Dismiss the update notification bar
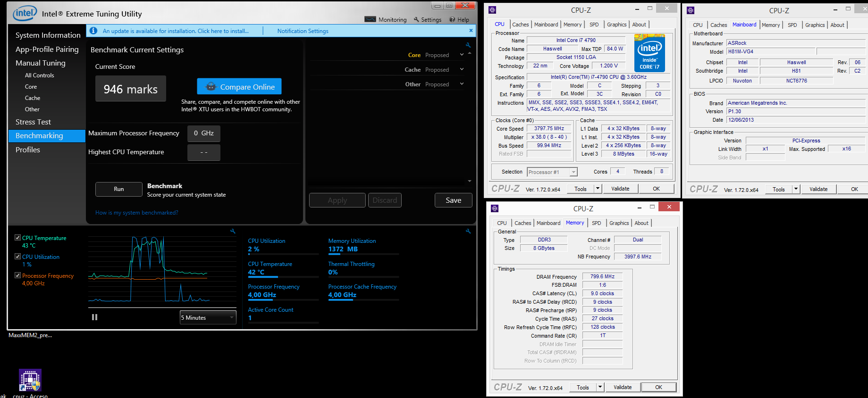This screenshot has height=398, width=868. click(x=471, y=30)
